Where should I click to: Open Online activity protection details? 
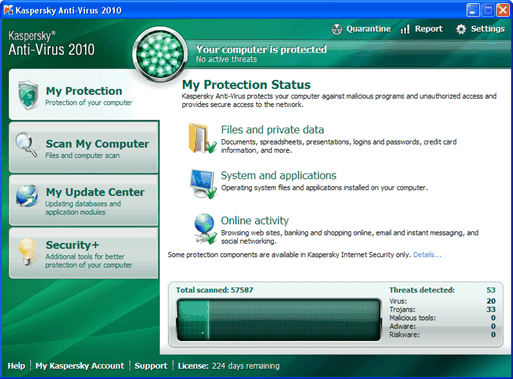(x=255, y=220)
